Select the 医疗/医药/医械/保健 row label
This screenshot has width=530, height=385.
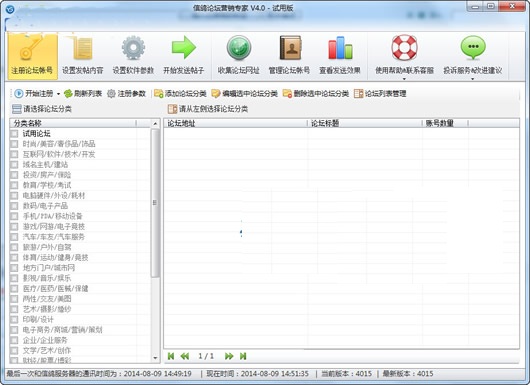(x=55, y=289)
